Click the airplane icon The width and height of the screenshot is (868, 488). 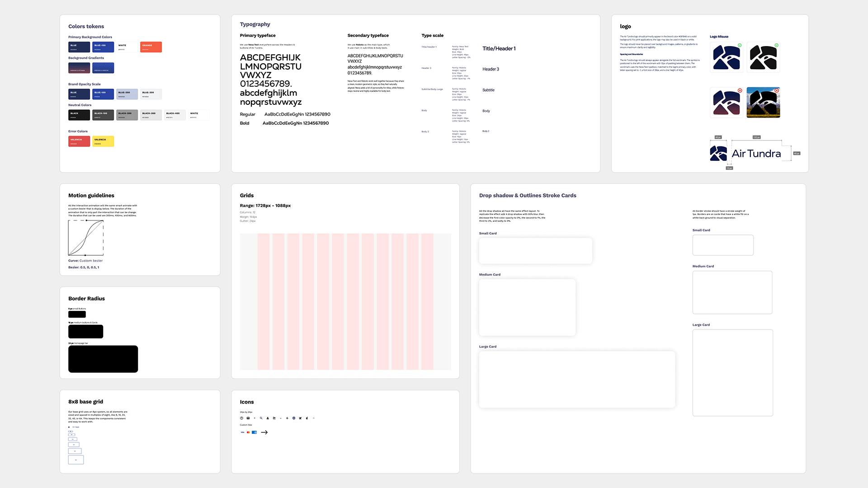click(x=300, y=418)
